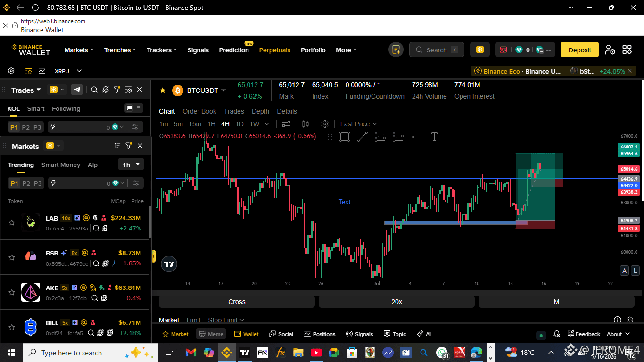Click the yellow Deposit button

pos(579,50)
